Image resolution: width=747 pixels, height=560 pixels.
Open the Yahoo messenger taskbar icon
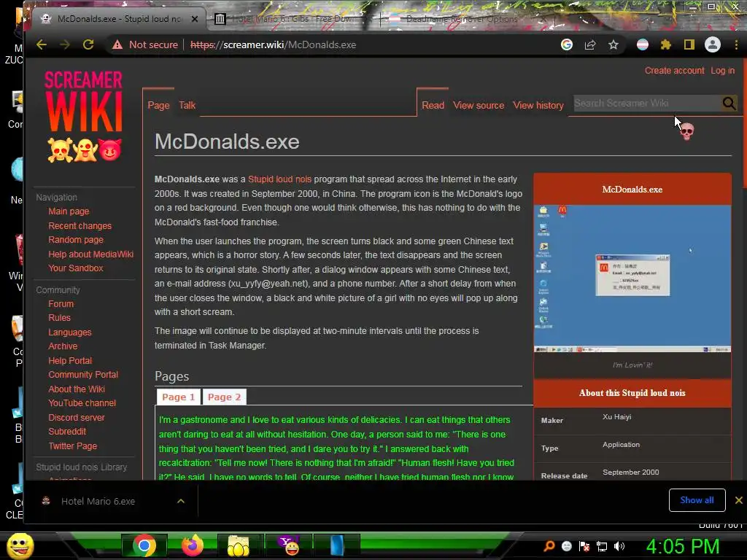pos(289,545)
